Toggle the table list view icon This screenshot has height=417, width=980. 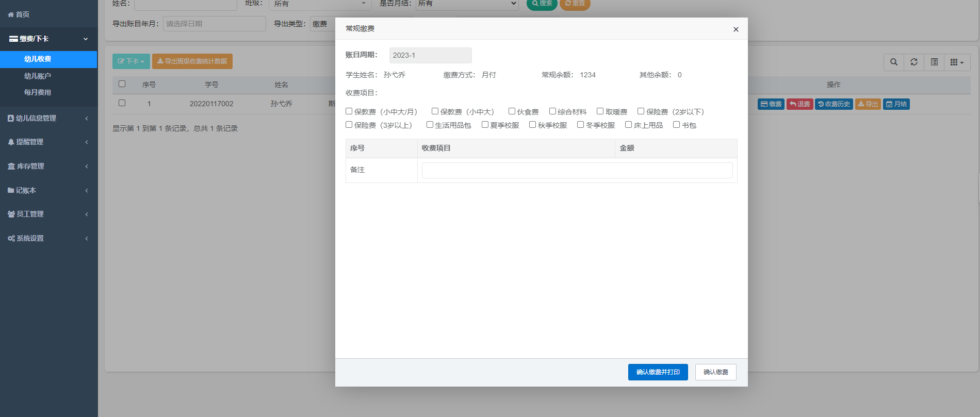pos(934,62)
